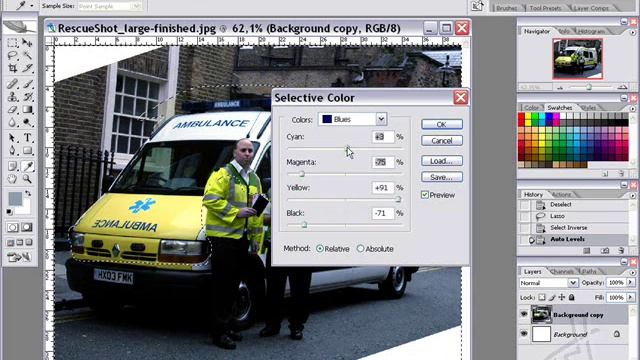Image resolution: width=640 pixels, height=360 pixels.
Task: Open the Layer Comps tab
Action: (591, 8)
